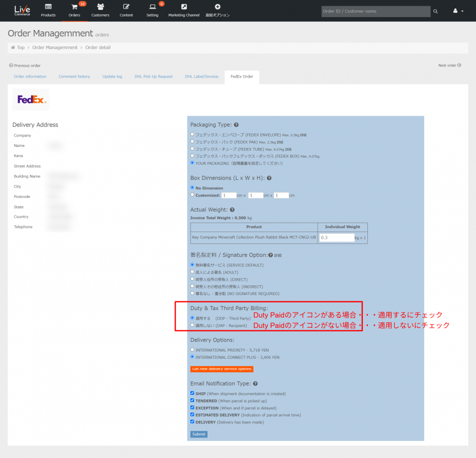
Task: Toggle TENDERED email notification checkbox
Action: [192, 401]
